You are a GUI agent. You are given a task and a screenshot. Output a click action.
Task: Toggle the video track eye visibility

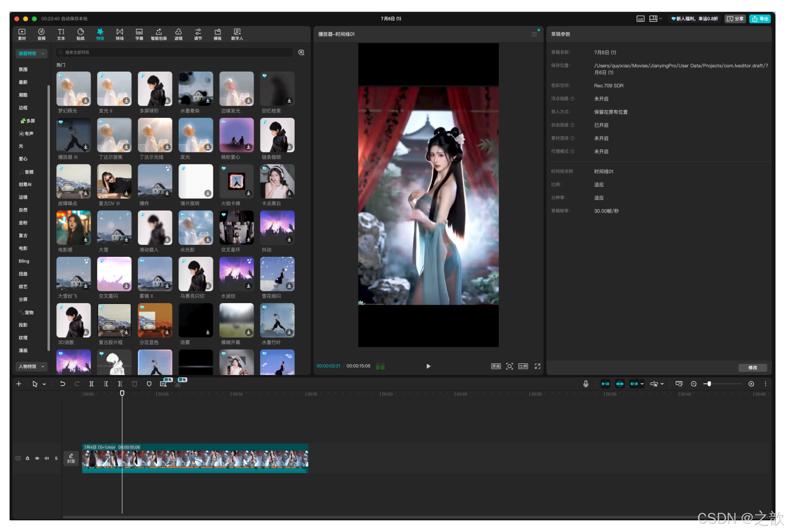pos(37,458)
